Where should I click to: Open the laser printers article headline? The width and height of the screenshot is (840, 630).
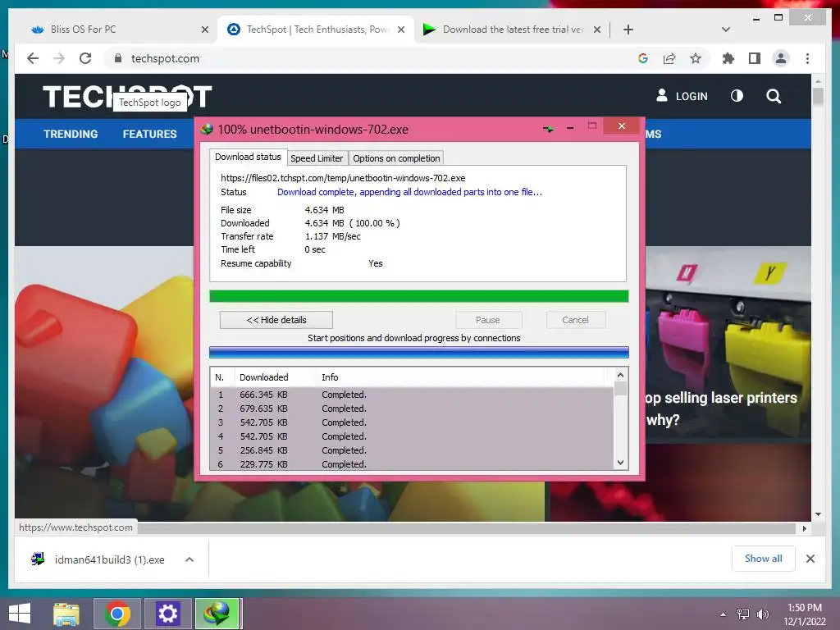point(721,409)
